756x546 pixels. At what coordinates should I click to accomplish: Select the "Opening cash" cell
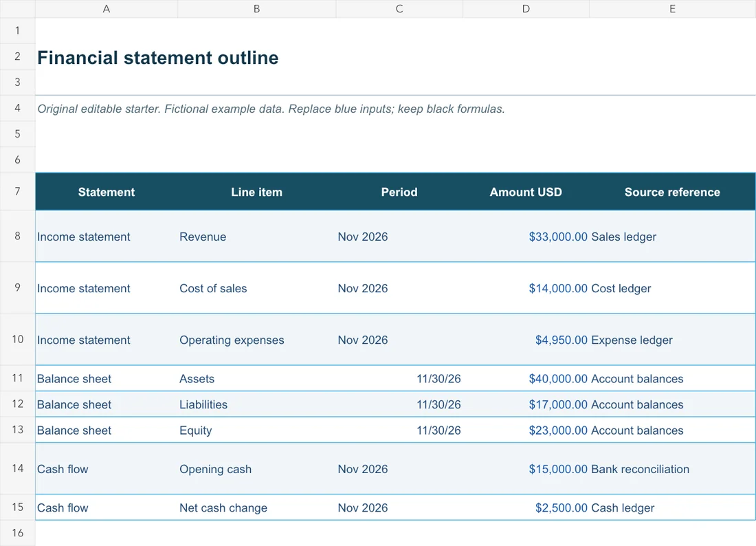[256, 469]
